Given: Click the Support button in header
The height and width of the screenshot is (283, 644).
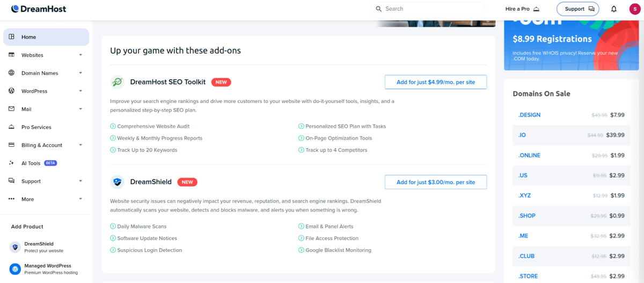Looking at the screenshot, I should (578, 9).
